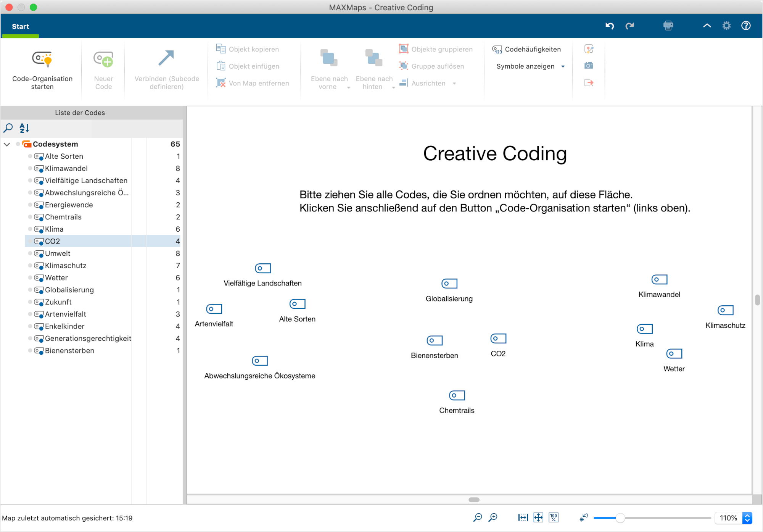Toggle Codehäufigkeiten display
Screen dimensions: 763x532
526,49
